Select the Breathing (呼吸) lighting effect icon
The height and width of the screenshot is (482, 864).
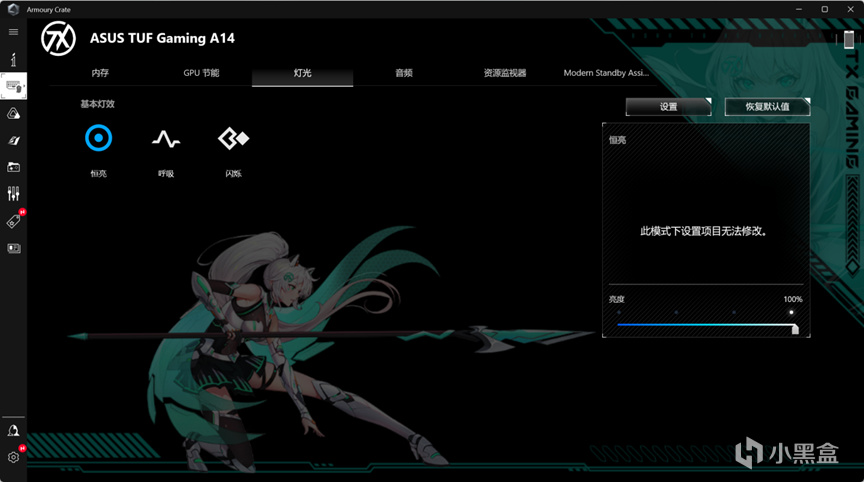166,139
